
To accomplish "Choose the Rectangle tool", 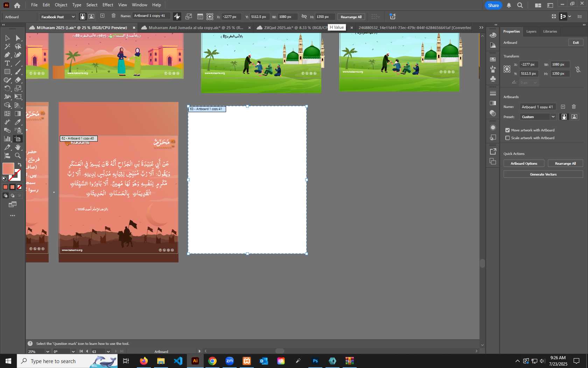I will [x=7, y=71].
